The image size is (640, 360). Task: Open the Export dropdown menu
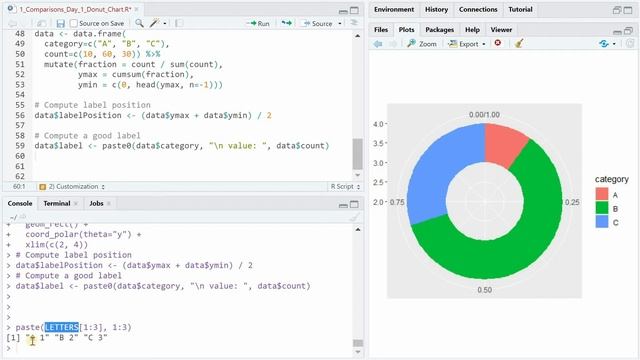point(484,44)
